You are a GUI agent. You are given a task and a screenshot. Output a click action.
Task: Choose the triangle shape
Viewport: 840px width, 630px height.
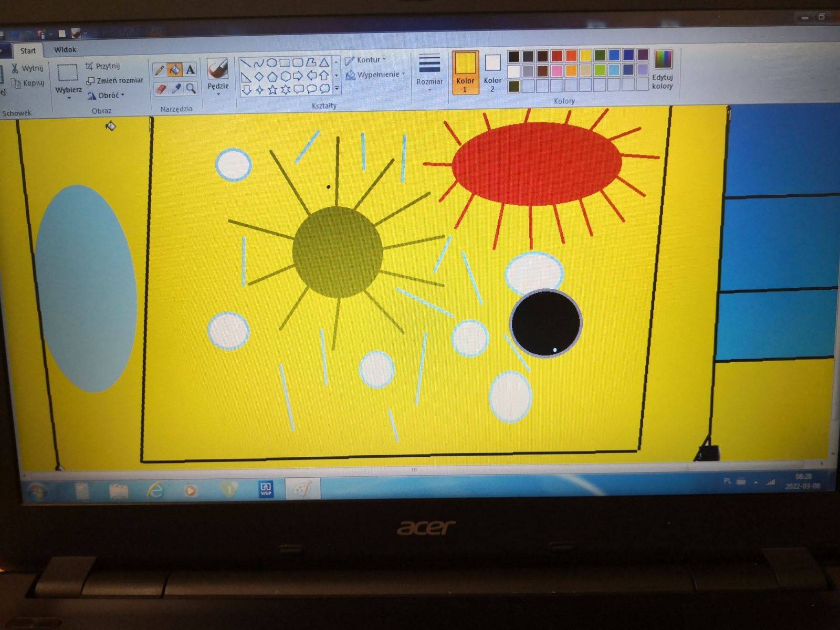tap(324, 62)
